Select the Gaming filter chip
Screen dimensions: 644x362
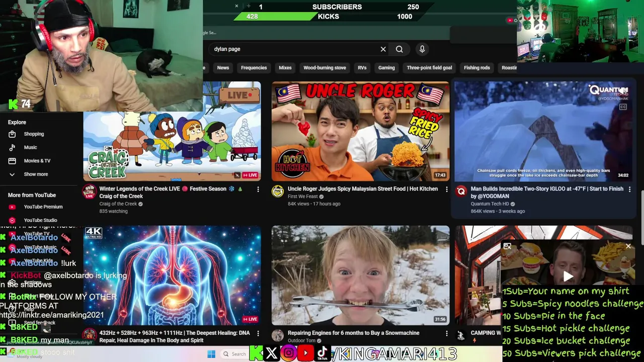pyautogui.click(x=386, y=68)
